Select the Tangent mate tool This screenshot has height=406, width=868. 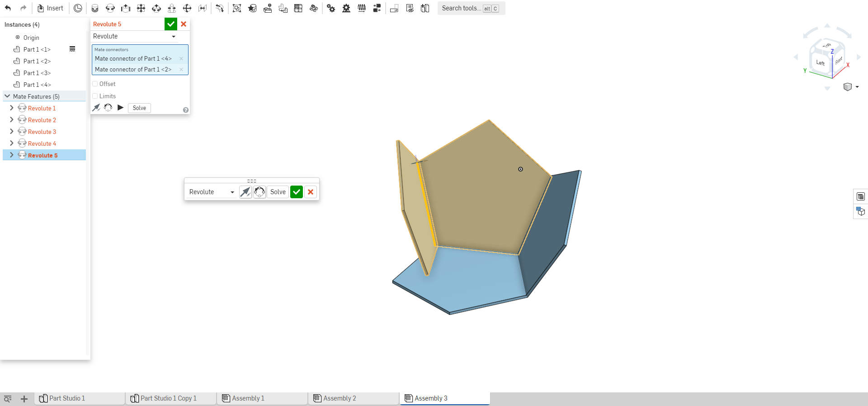pyautogui.click(x=220, y=8)
